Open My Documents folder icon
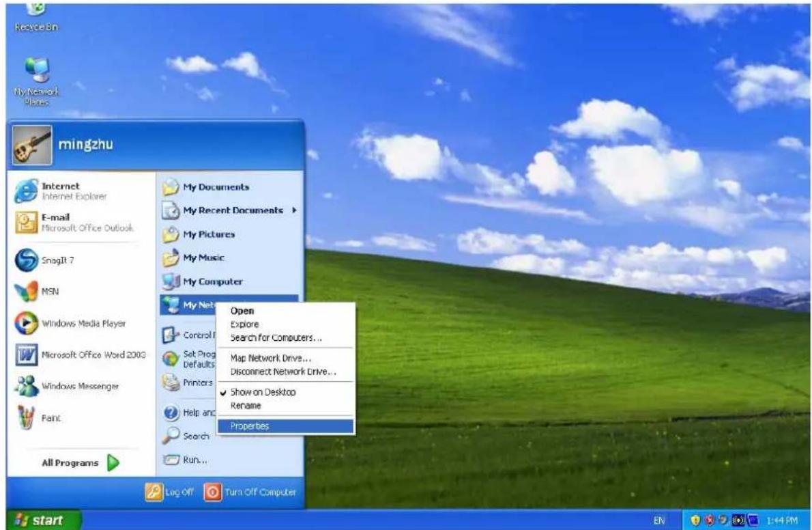The image size is (812, 530). click(x=171, y=187)
